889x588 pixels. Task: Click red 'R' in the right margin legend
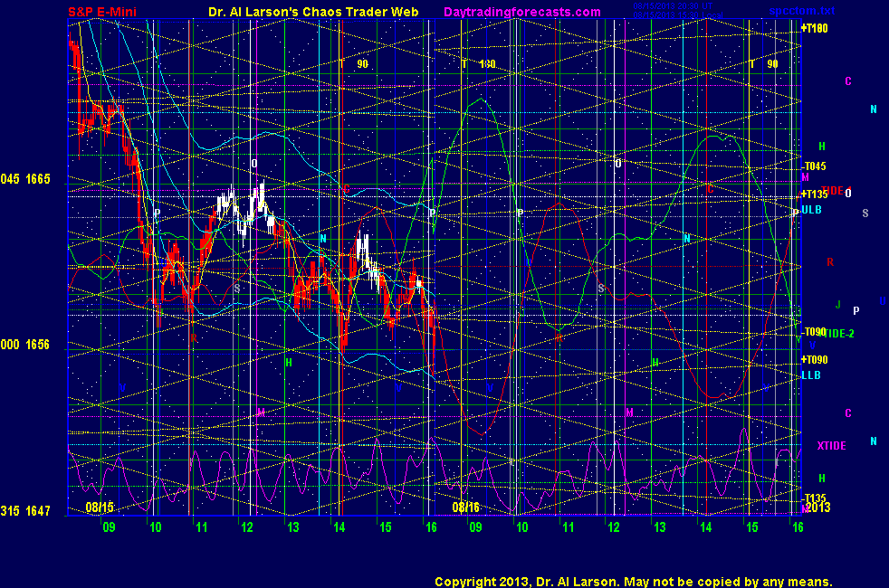pyautogui.click(x=830, y=262)
